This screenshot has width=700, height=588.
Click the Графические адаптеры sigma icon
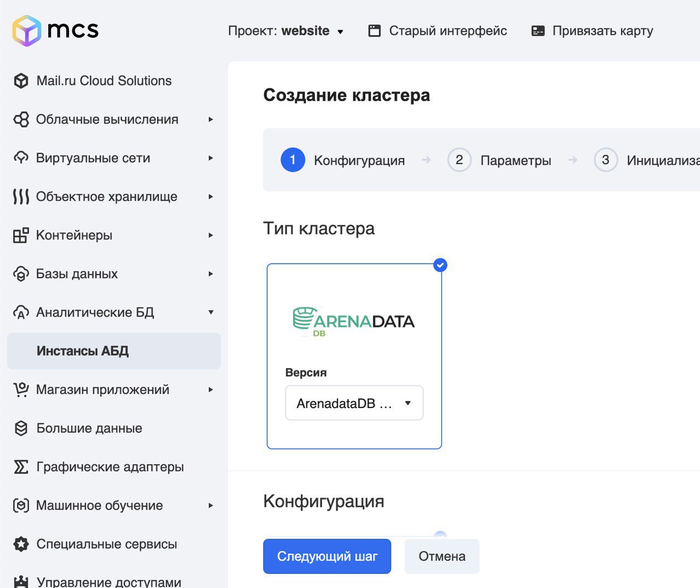21,467
